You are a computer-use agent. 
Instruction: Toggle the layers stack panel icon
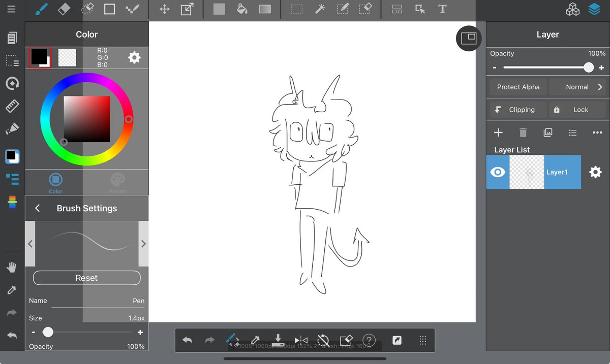point(594,9)
